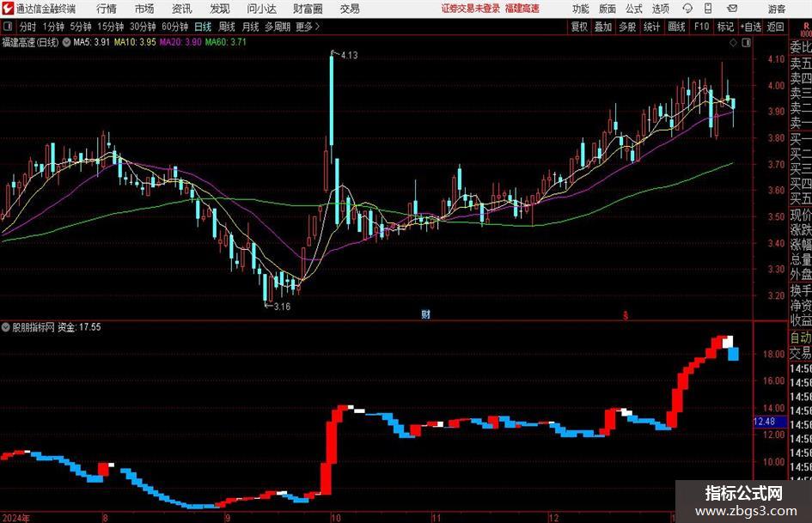Toggle the 股朋指标网 indicator circle icon
The image size is (812, 523).
click(6, 326)
